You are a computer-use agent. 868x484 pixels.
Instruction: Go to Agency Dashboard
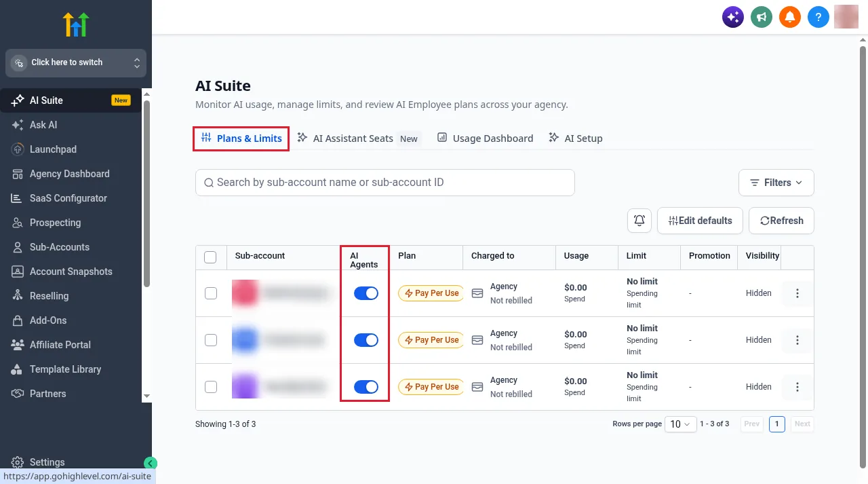click(71, 174)
